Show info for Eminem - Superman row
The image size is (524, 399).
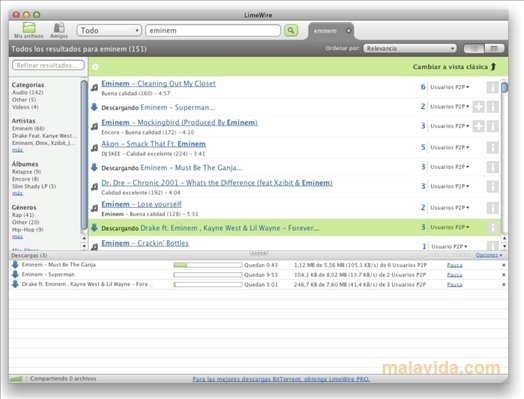492,107
